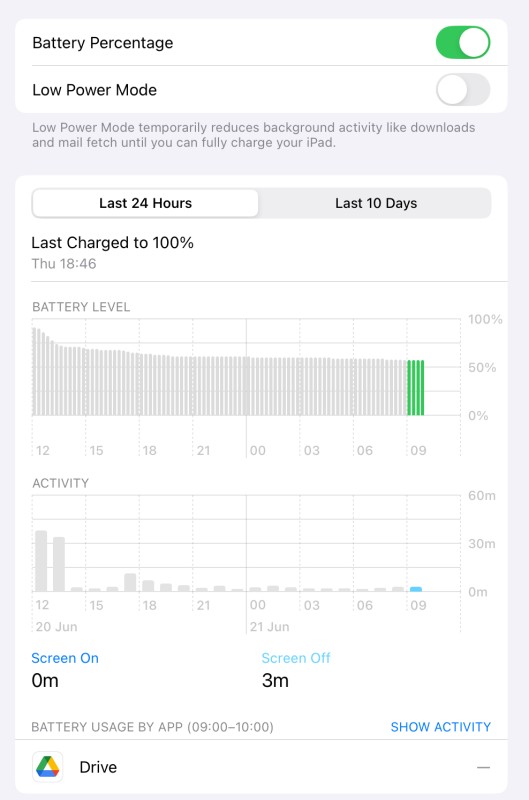The height and width of the screenshot is (800, 529).
Task: Select the green battery level bars
Action: 416,388
